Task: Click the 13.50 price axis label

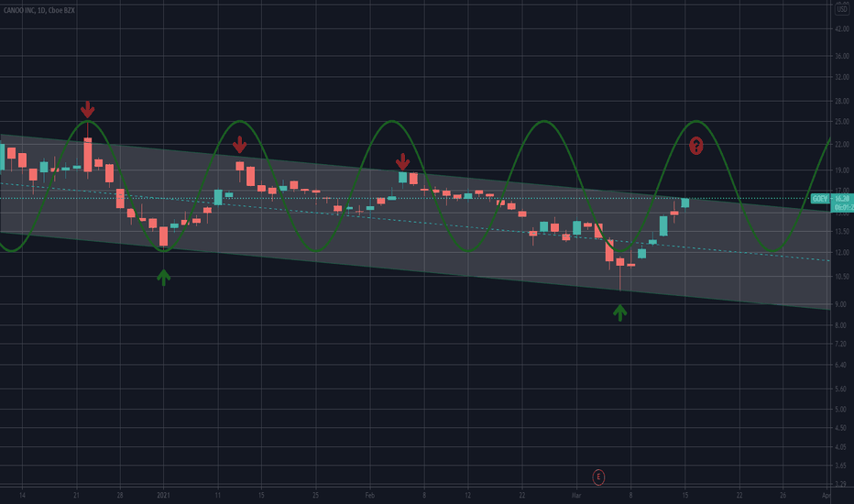Action: pyautogui.click(x=842, y=232)
